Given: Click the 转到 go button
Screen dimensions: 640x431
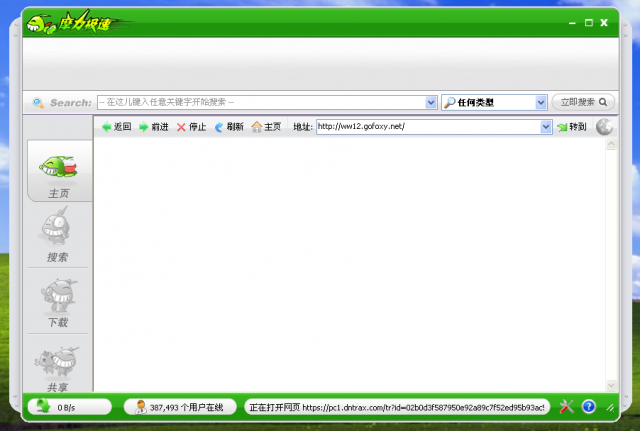Looking at the screenshot, I should (x=572, y=127).
